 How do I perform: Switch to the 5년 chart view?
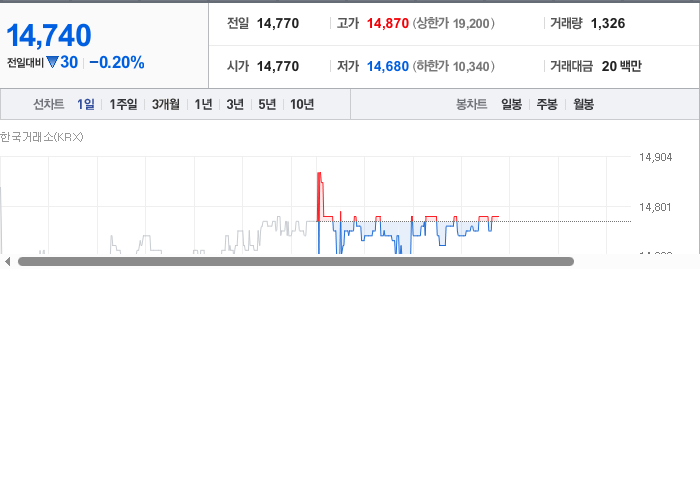click(267, 104)
